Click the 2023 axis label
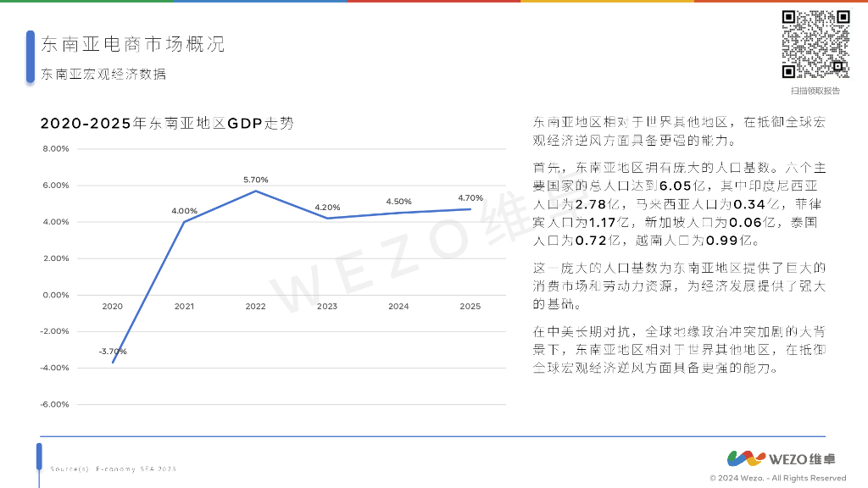This screenshot has width=868, height=488. coord(327,306)
